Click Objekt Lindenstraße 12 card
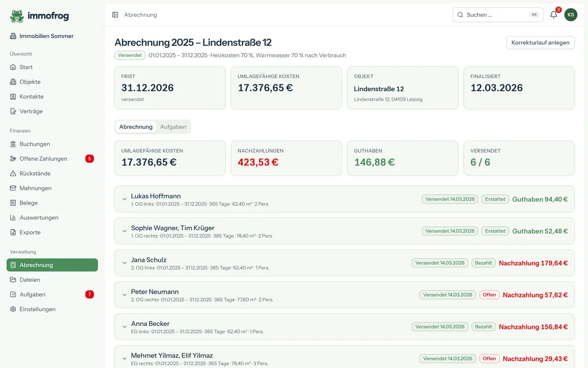 pyautogui.click(x=403, y=88)
